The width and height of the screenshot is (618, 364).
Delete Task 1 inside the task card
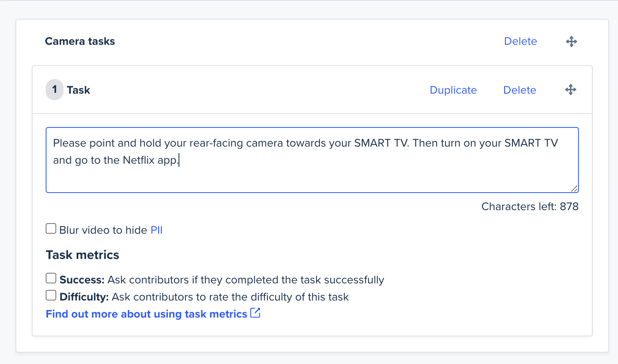(x=520, y=90)
